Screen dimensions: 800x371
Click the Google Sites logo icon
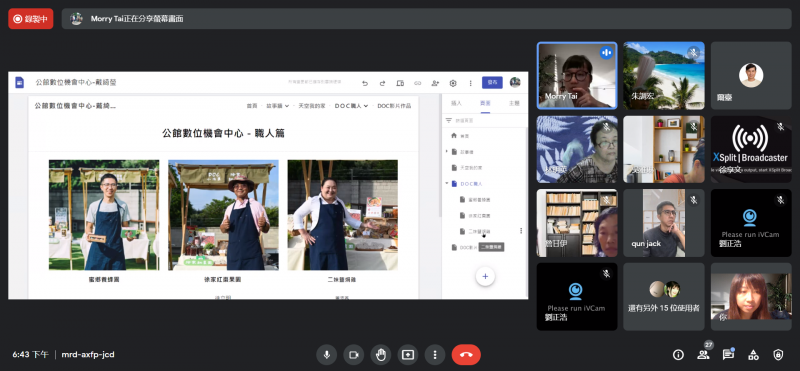tap(19, 83)
